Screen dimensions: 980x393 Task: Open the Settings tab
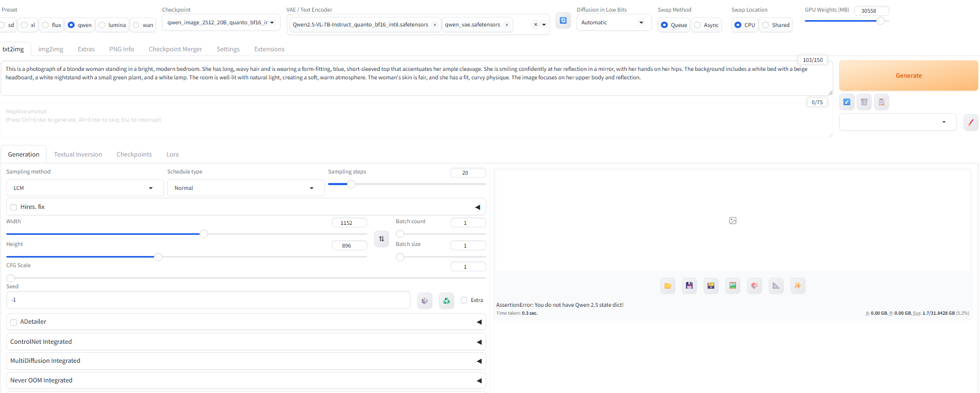point(228,49)
